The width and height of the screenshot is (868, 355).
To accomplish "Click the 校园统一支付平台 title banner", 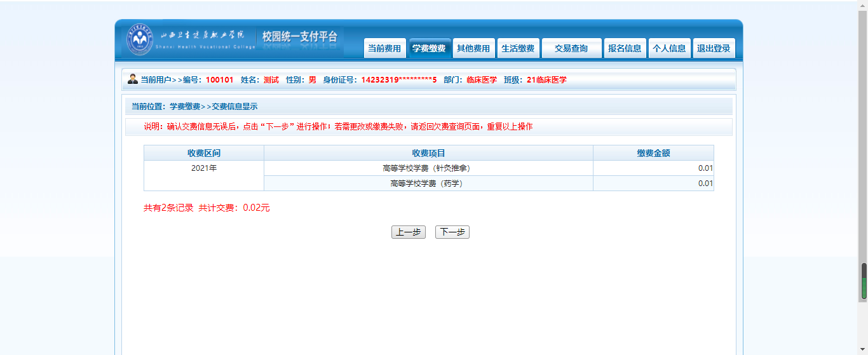I will 299,37.
